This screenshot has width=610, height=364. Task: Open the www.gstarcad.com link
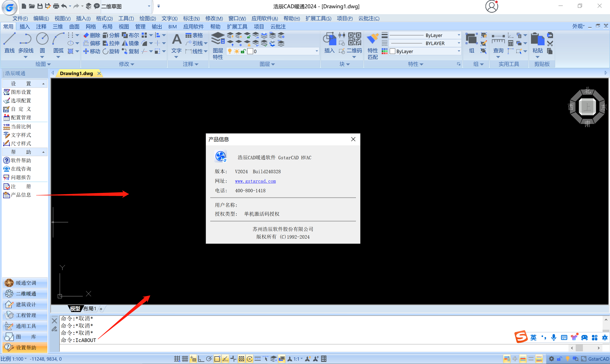(x=255, y=181)
